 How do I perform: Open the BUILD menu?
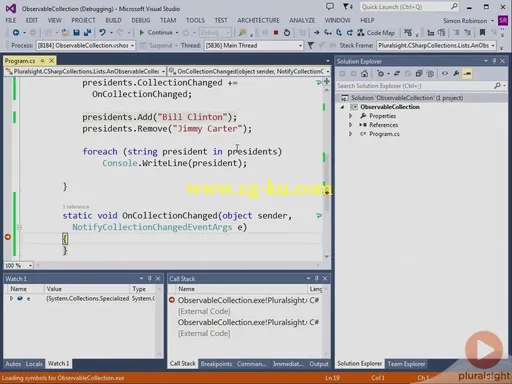tap(113, 20)
